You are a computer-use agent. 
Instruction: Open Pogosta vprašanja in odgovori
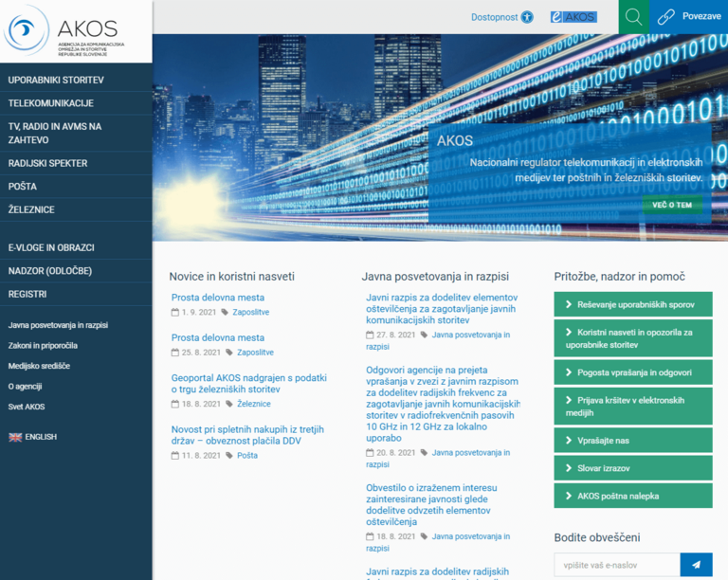(633, 372)
